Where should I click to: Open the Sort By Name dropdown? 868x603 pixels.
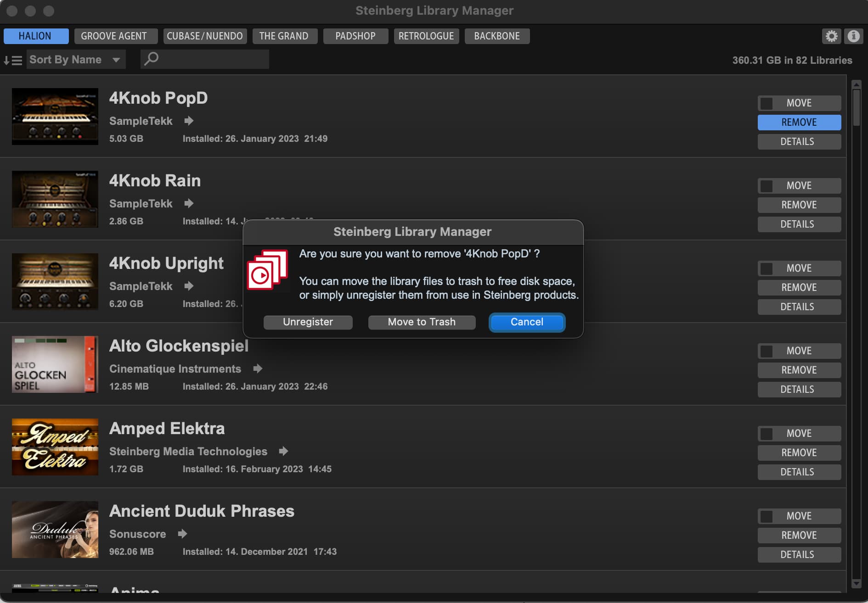pyautogui.click(x=76, y=60)
